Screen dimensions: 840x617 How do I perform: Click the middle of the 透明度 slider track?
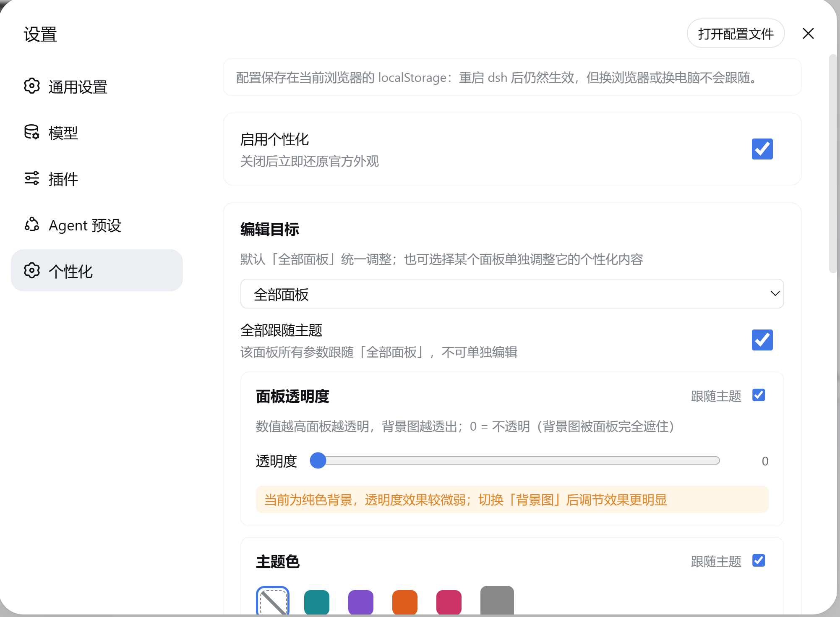click(515, 460)
